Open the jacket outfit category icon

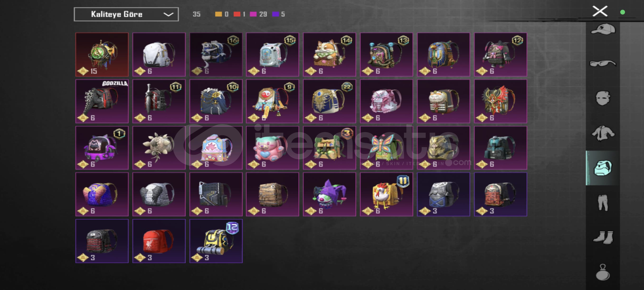pos(603,133)
